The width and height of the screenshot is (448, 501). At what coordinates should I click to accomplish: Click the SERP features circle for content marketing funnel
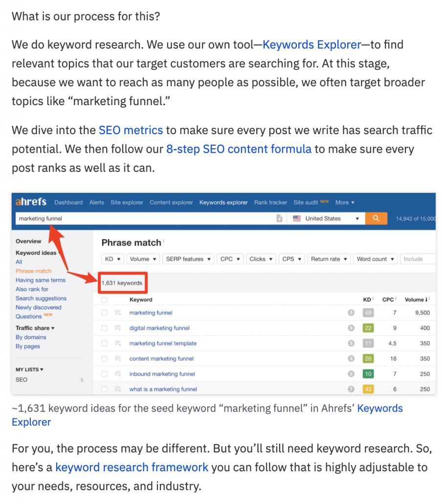point(351,359)
